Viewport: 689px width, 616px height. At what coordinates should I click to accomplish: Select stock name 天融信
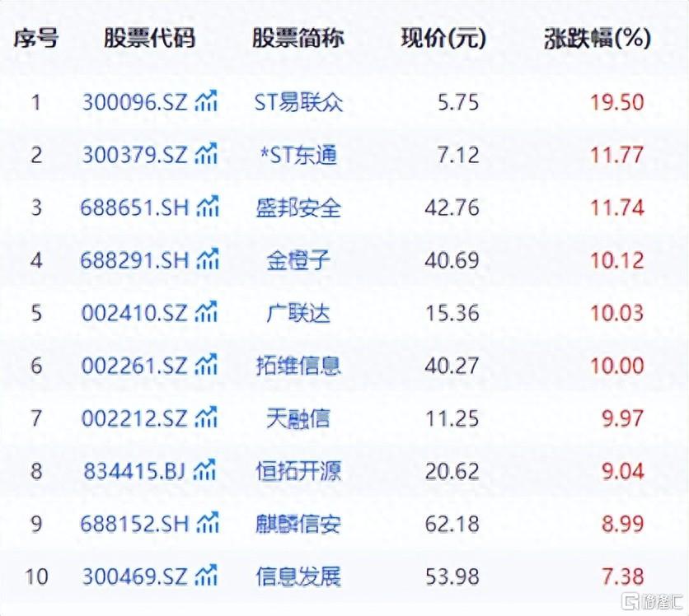pyautogui.click(x=298, y=418)
